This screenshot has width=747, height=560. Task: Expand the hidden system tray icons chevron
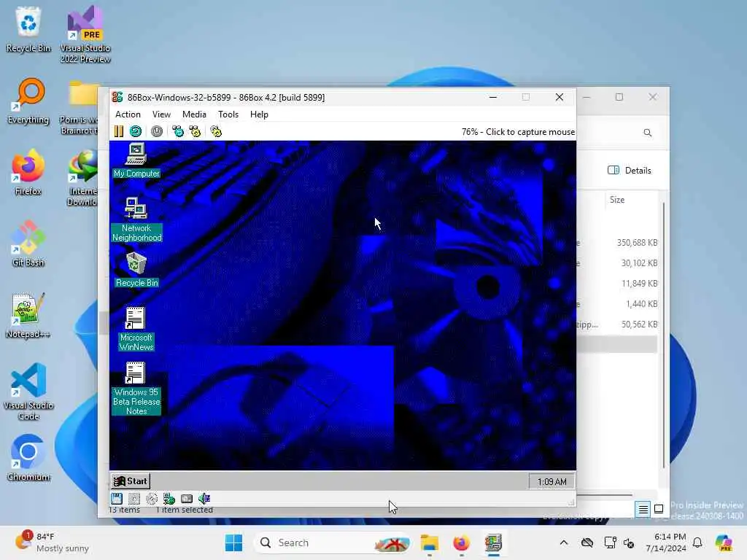coord(564,542)
